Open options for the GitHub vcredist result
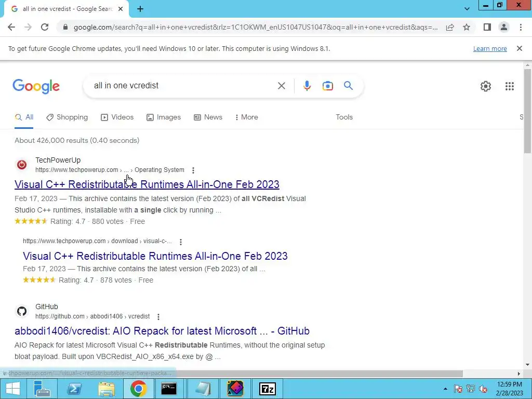The height and width of the screenshot is (399, 532). click(158, 316)
